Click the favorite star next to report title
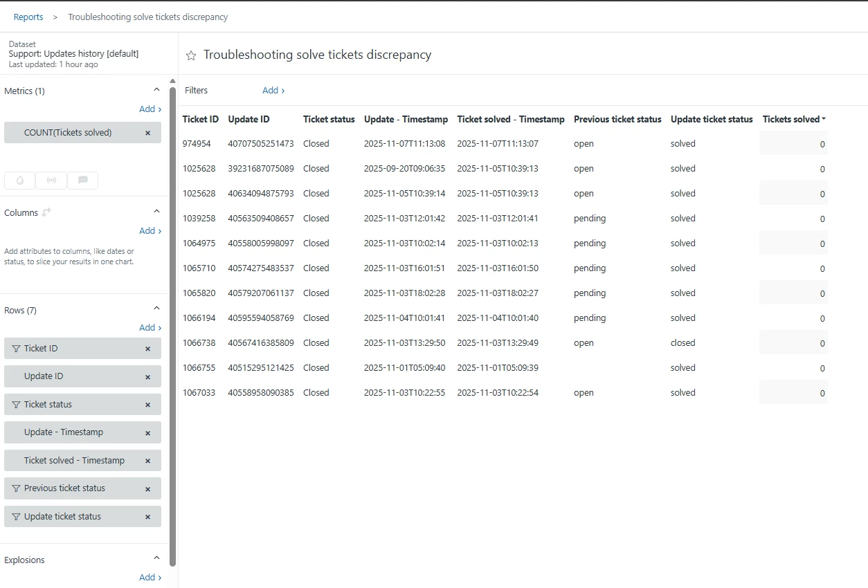868x588 pixels. point(191,55)
